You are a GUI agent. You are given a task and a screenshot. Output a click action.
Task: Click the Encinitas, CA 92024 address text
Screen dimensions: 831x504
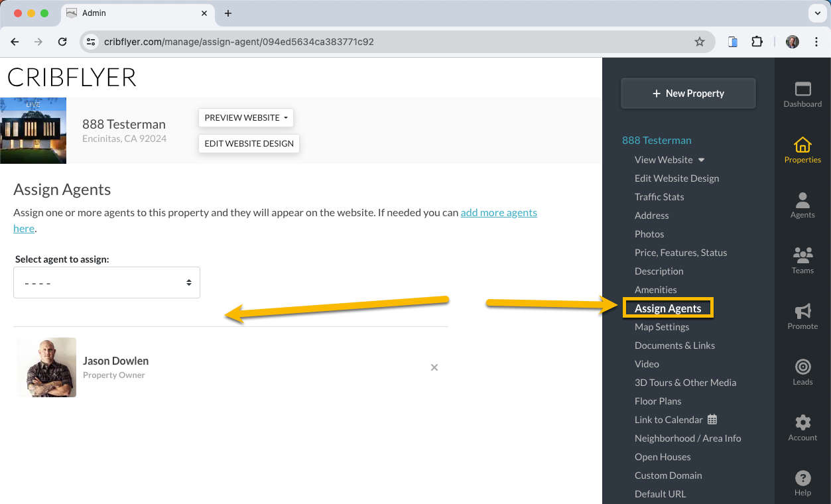124,139
